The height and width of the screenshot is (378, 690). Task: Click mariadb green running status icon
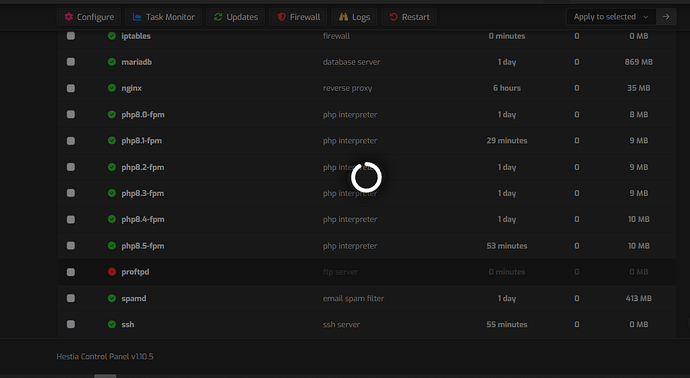pos(112,62)
